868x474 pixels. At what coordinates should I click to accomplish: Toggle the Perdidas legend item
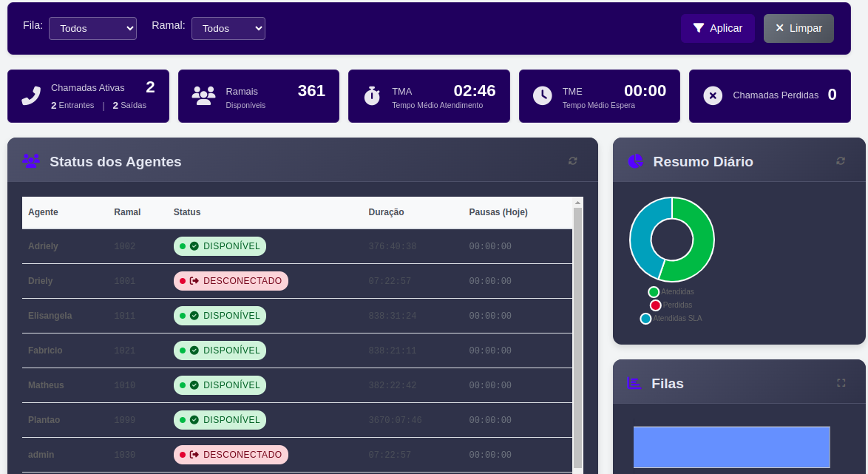tap(671, 305)
